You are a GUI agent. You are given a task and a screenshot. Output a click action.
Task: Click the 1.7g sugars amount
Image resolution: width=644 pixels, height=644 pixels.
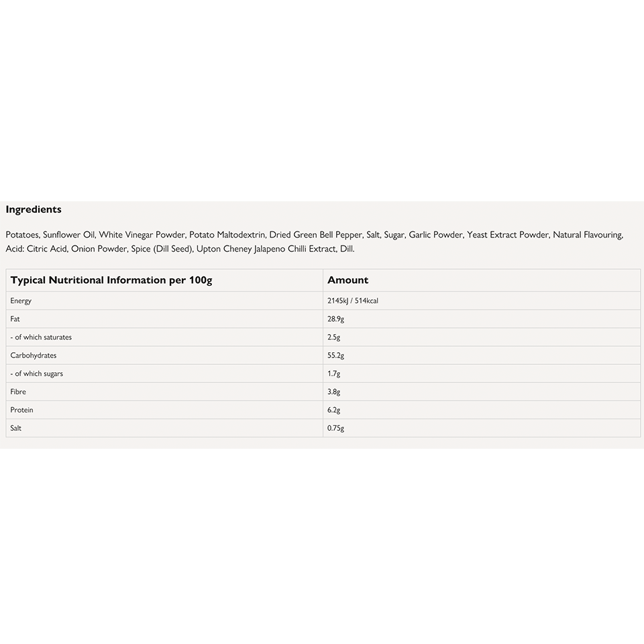334,374
